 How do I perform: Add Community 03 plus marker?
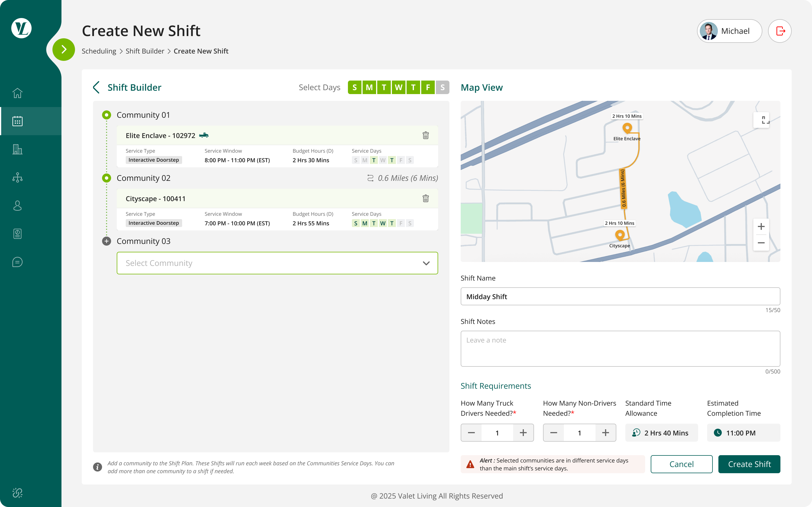pos(106,241)
